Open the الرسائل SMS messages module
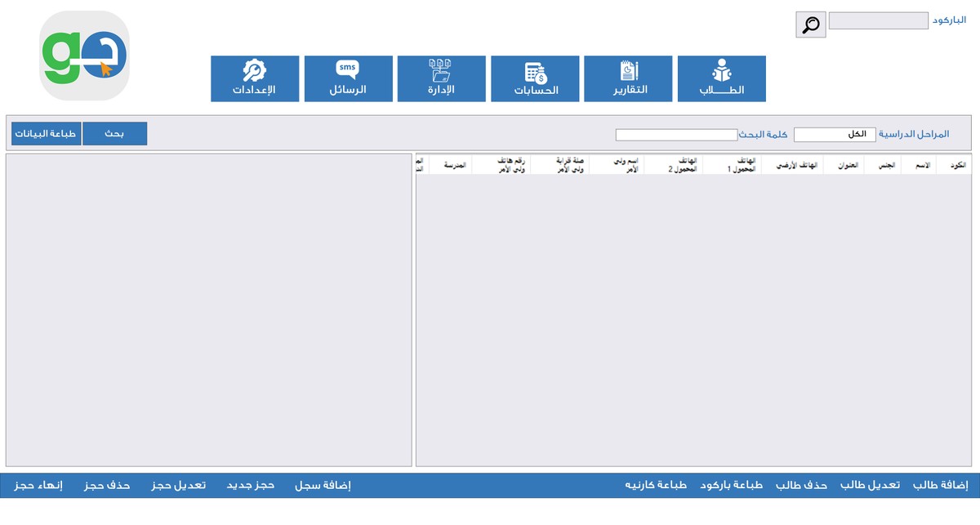 [x=349, y=78]
